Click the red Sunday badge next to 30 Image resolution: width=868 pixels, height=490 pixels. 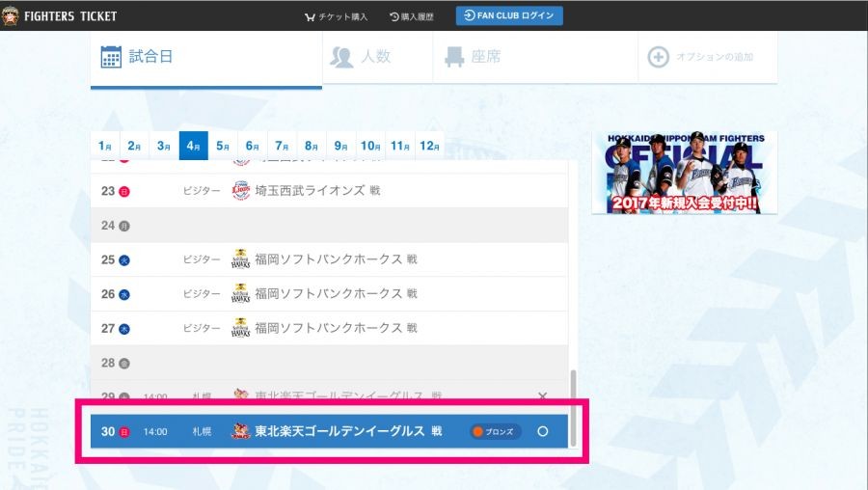click(124, 432)
